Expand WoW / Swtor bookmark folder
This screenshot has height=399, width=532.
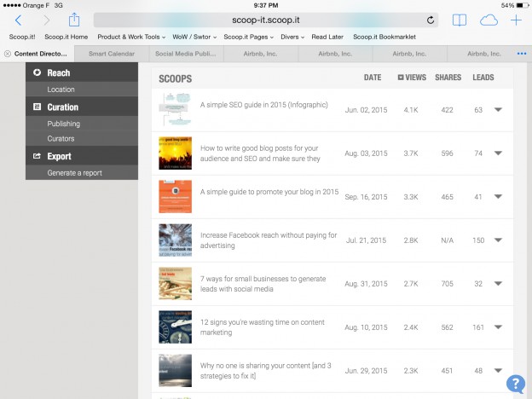194,37
